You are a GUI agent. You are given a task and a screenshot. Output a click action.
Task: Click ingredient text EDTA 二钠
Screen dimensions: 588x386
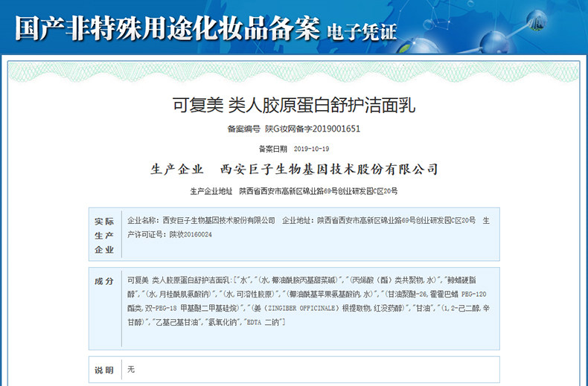pos(264,322)
